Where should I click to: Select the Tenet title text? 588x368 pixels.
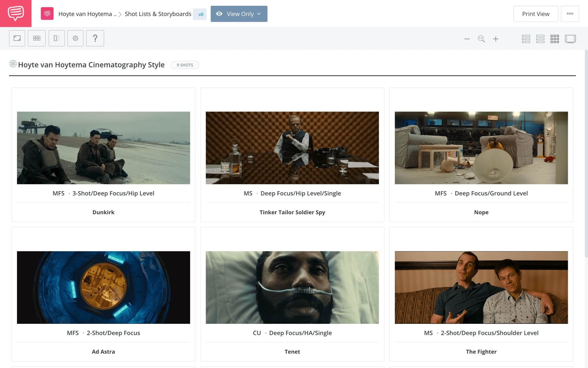[292, 352]
